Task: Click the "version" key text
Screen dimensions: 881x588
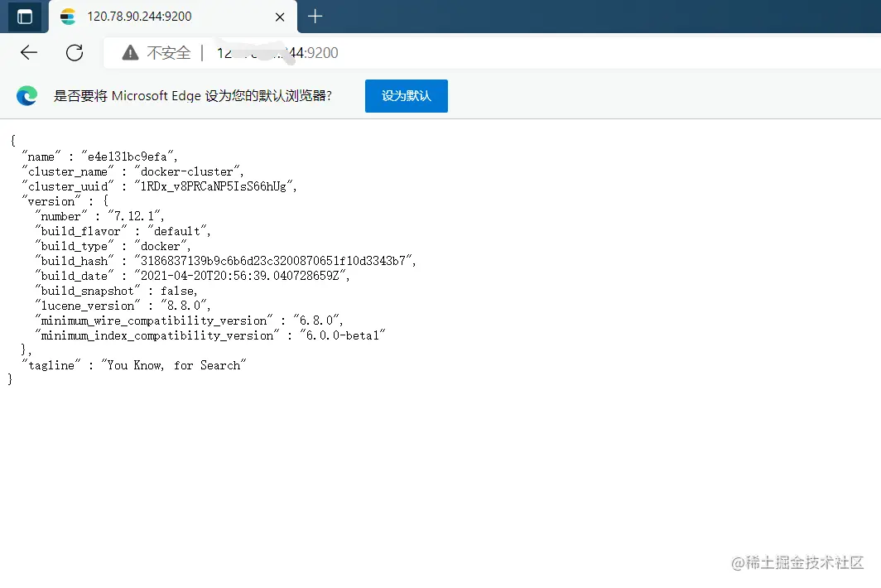Action: 51,201
